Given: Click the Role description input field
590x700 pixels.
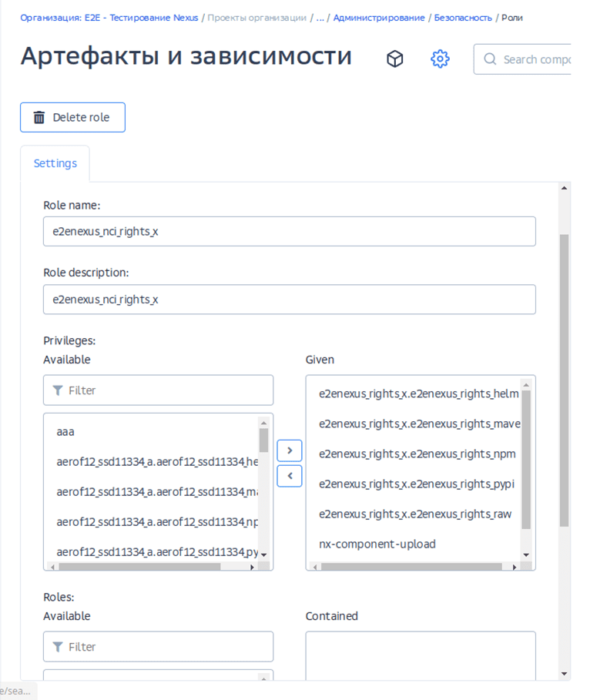Looking at the screenshot, I should (x=289, y=300).
